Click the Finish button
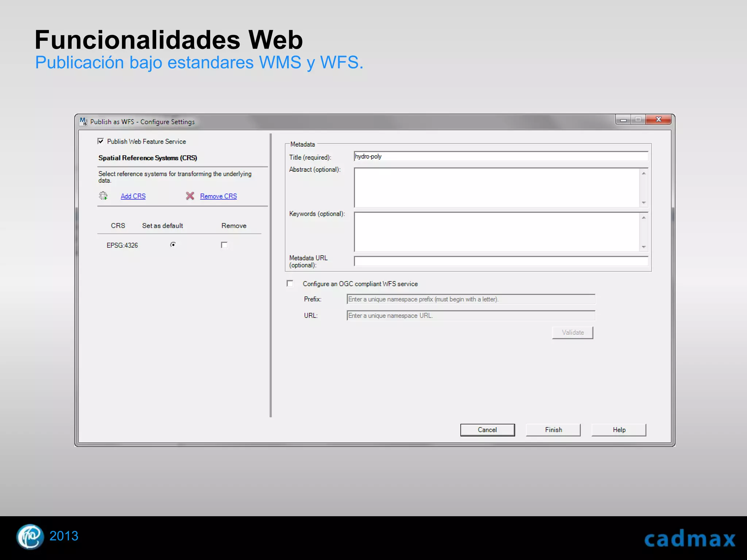 click(553, 430)
